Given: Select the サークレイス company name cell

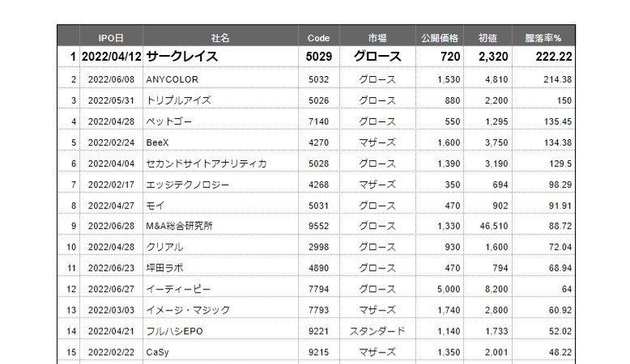Looking at the screenshot, I should tap(220, 57).
